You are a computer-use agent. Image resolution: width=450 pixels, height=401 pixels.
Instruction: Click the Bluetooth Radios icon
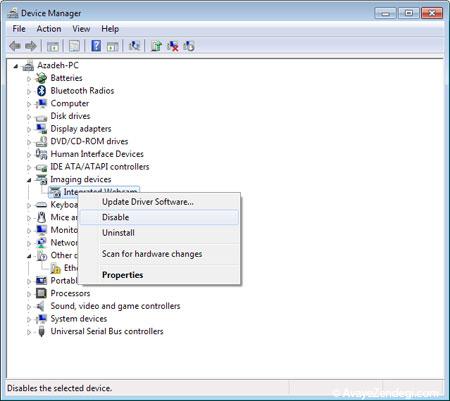pos(41,91)
